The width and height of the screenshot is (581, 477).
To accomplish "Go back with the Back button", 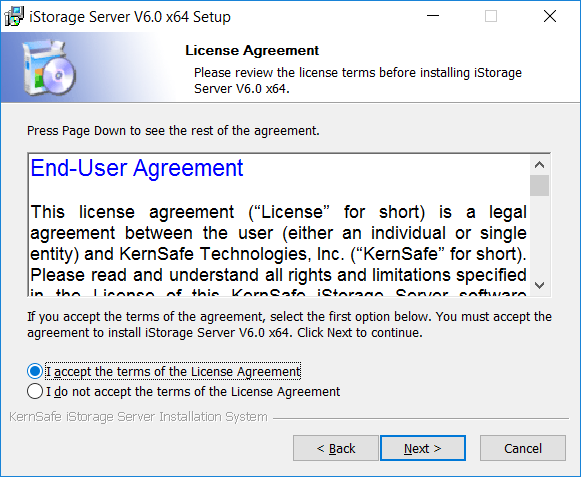I will click(x=336, y=448).
